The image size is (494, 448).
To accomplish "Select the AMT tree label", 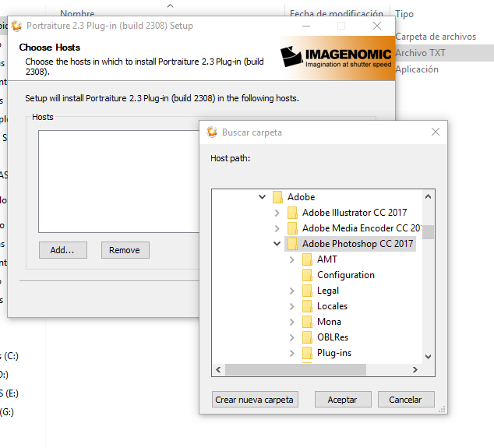I will point(327,259).
